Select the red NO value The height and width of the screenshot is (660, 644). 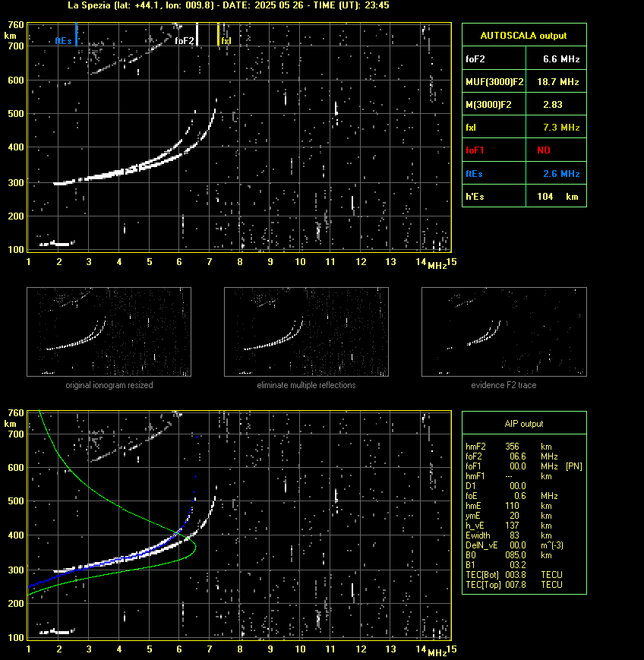click(x=544, y=150)
